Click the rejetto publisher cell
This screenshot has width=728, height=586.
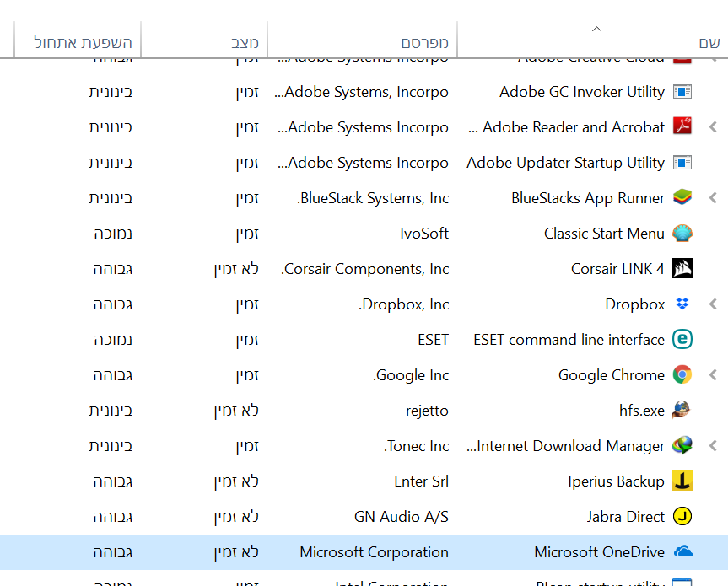click(x=427, y=411)
